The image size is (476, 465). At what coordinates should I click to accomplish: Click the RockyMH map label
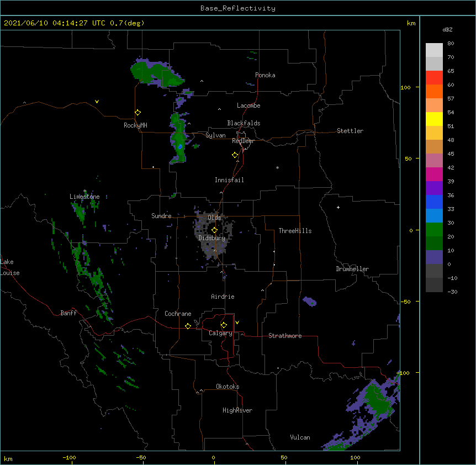(135, 125)
